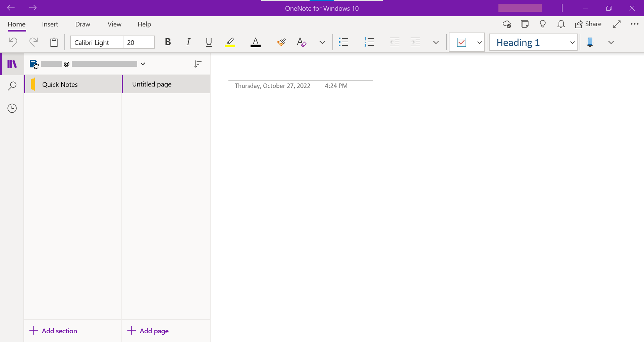Click the lightbulb Tell Me icon

point(543,24)
